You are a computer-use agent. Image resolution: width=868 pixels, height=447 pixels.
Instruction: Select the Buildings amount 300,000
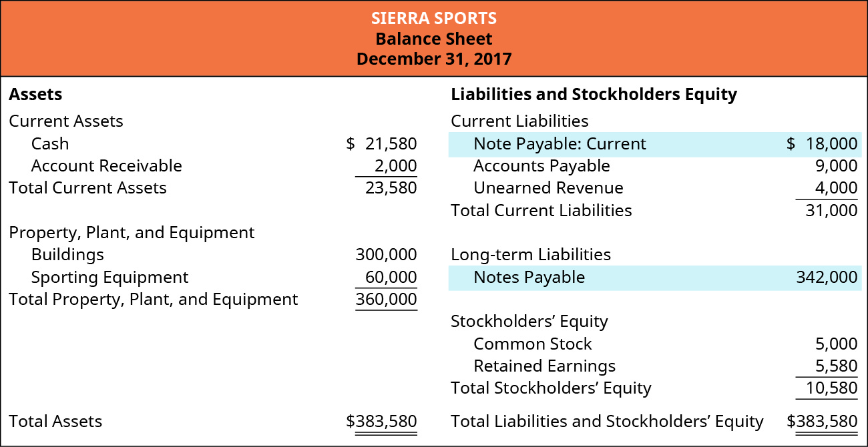pyautogui.click(x=386, y=254)
